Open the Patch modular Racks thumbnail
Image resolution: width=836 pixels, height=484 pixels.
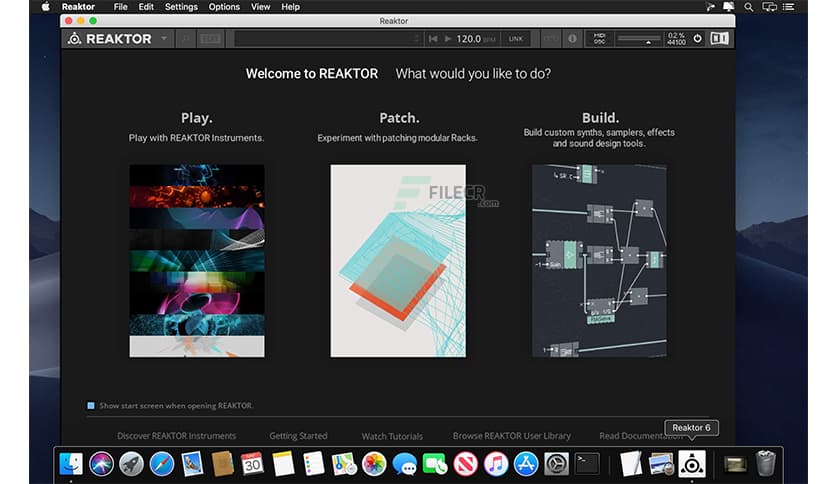click(398, 261)
